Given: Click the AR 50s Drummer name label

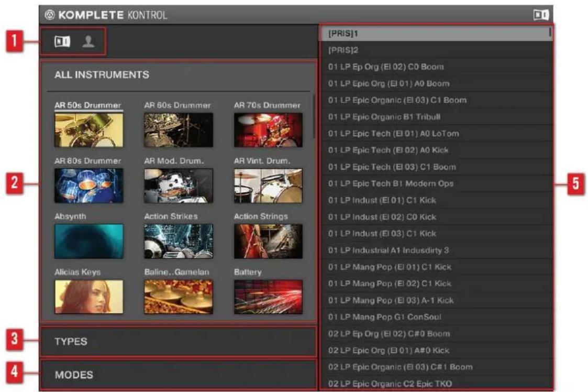Looking at the screenshot, I should click(88, 105).
